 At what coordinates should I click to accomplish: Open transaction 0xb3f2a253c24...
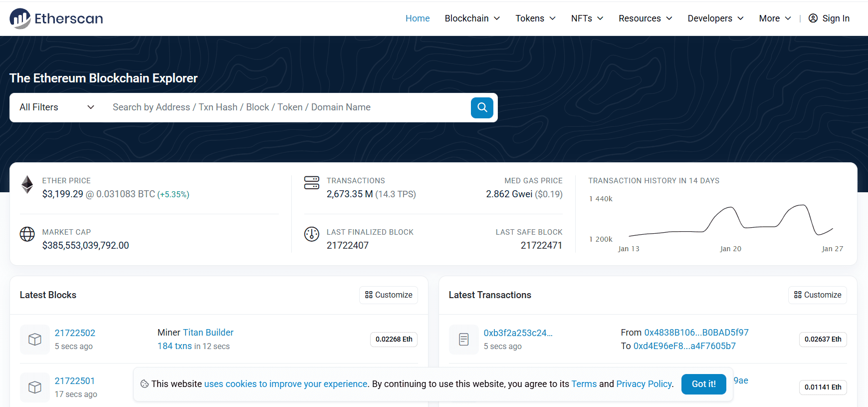(x=518, y=333)
